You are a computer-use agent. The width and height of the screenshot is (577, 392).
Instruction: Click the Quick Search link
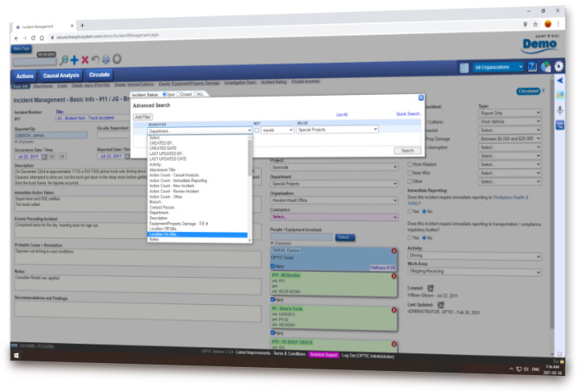[408, 113]
